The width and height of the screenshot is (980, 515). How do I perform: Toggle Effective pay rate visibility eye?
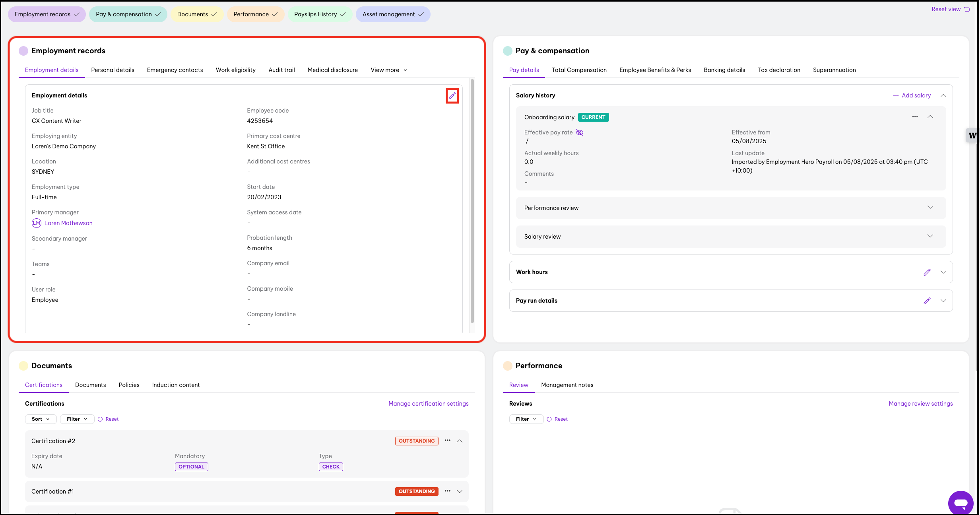580,132
